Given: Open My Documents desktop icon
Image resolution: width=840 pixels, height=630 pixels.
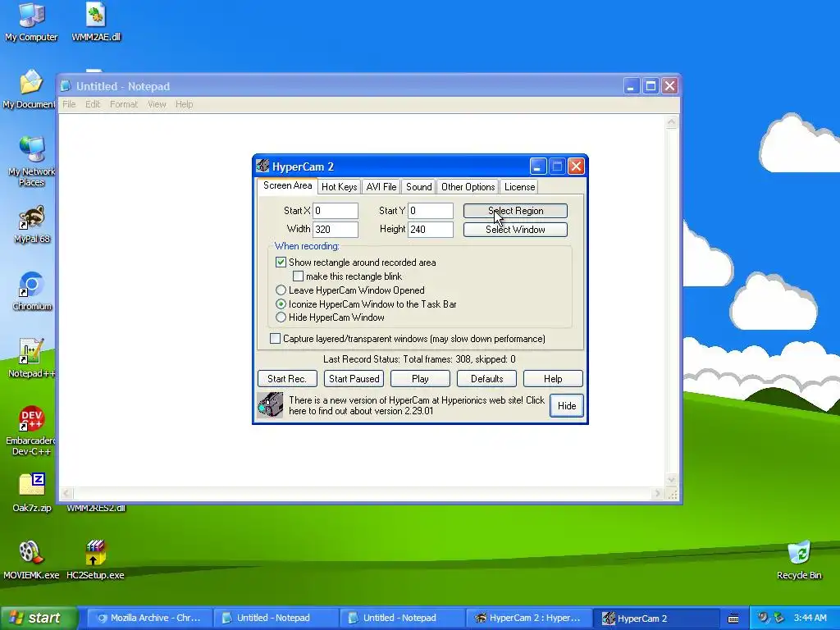Looking at the screenshot, I should [30, 89].
